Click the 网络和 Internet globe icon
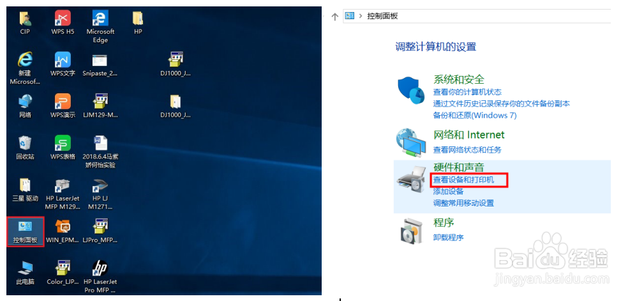This screenshot has width=644, height=301. coord(411,143)
